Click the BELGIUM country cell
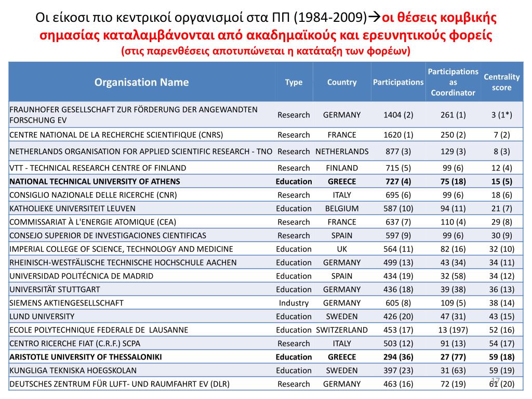Viewport: 532px width, 399px height. click(342, 209)
